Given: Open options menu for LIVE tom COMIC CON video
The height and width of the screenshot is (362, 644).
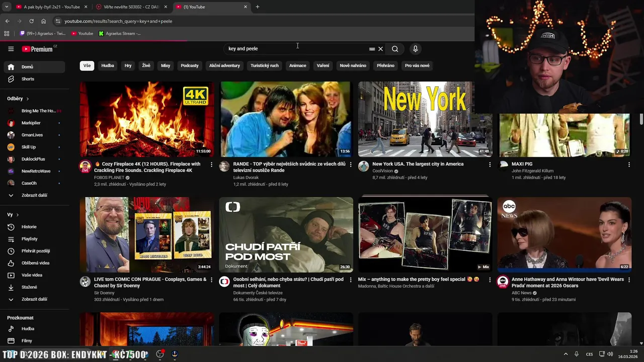Looking at the screenshot, I should (x=211, y=280).
